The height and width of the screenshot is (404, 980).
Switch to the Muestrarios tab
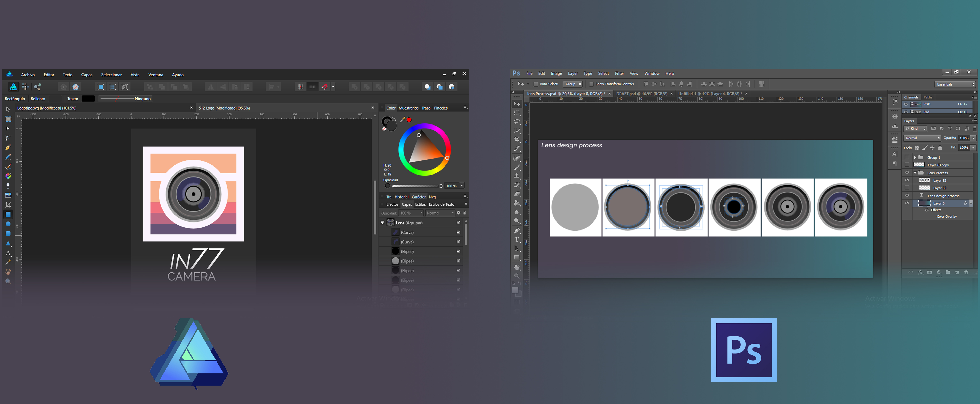tap(408, 108)
